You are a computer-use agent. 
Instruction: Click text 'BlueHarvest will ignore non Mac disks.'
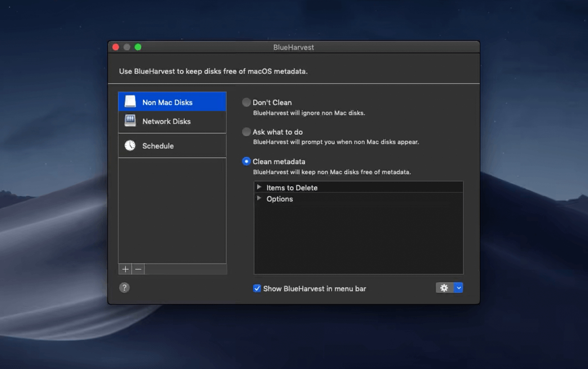(x=309, y=113)
